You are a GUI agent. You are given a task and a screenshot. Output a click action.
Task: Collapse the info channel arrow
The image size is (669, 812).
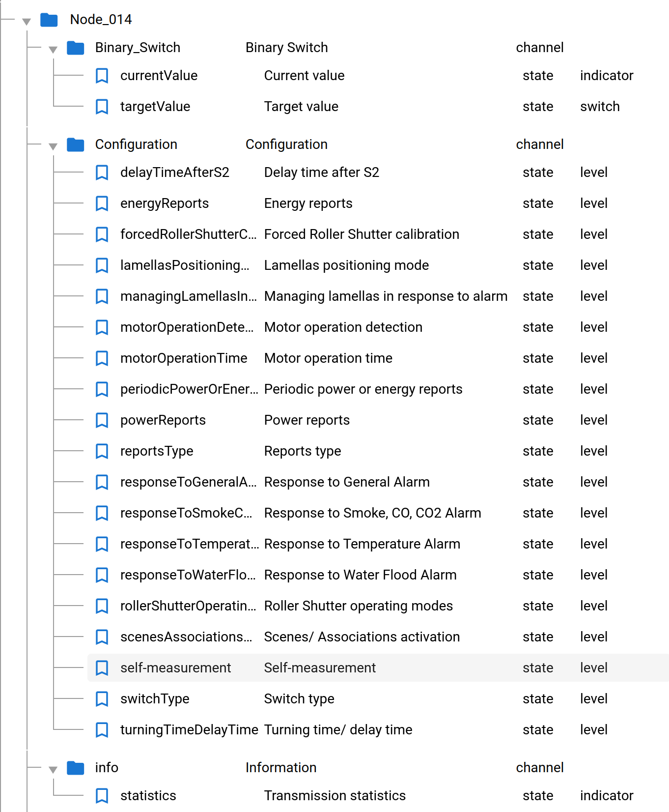click(x=53, y=770)
